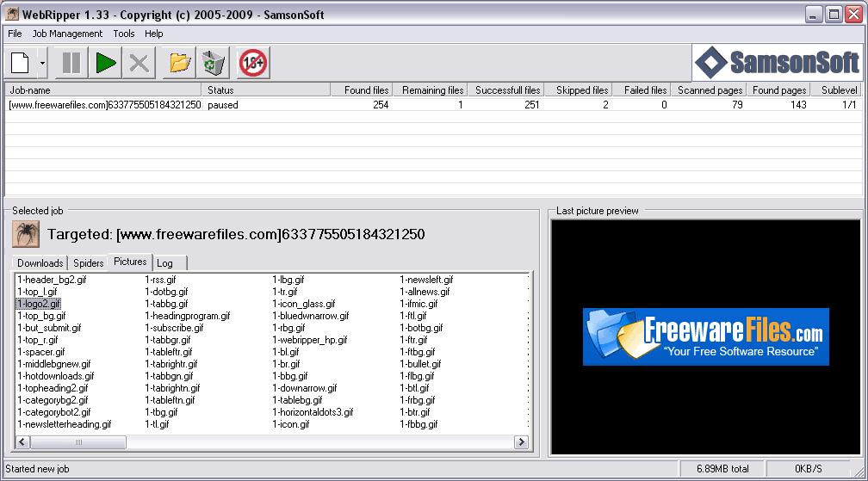Pause the job with the pause button

click(71, 63)
